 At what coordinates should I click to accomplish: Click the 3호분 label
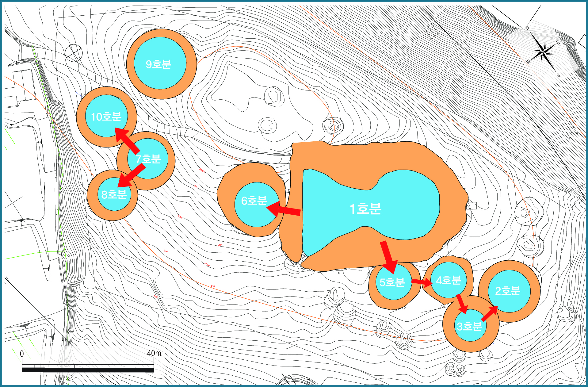pyautogui.click(x=469, y=326)
